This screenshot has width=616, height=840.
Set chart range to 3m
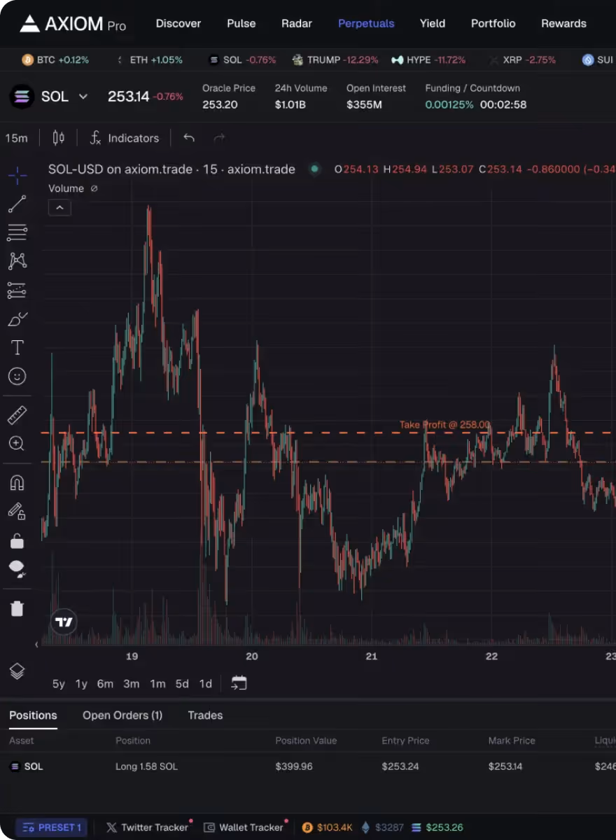(x=132, y=684)
